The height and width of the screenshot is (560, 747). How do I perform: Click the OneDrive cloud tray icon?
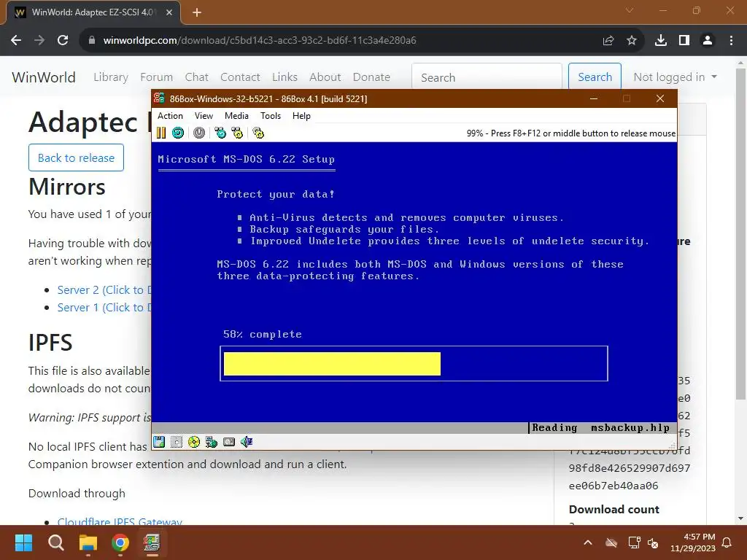[611, 542]
